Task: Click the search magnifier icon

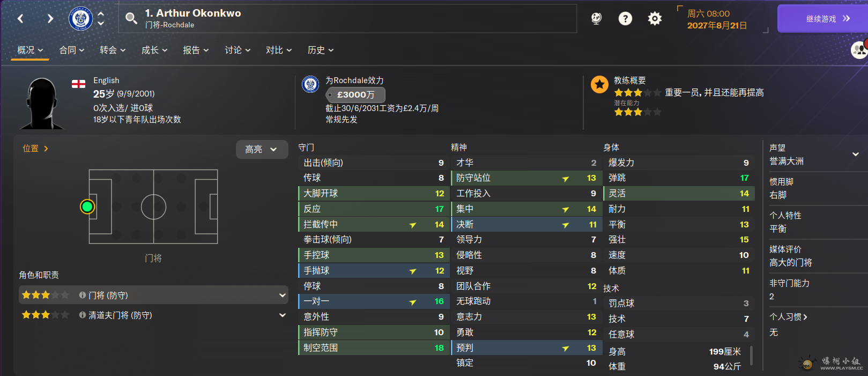Action: click(131, 19)
